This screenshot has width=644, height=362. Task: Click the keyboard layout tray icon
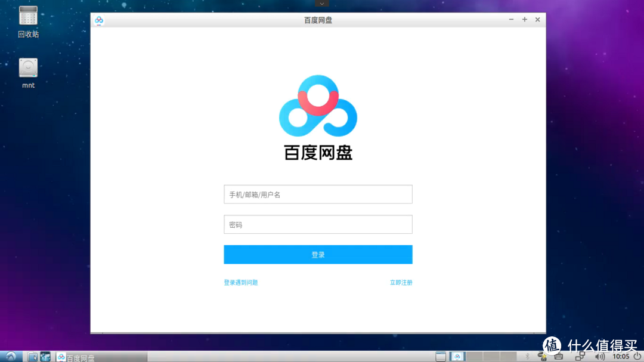coord(559,356)
